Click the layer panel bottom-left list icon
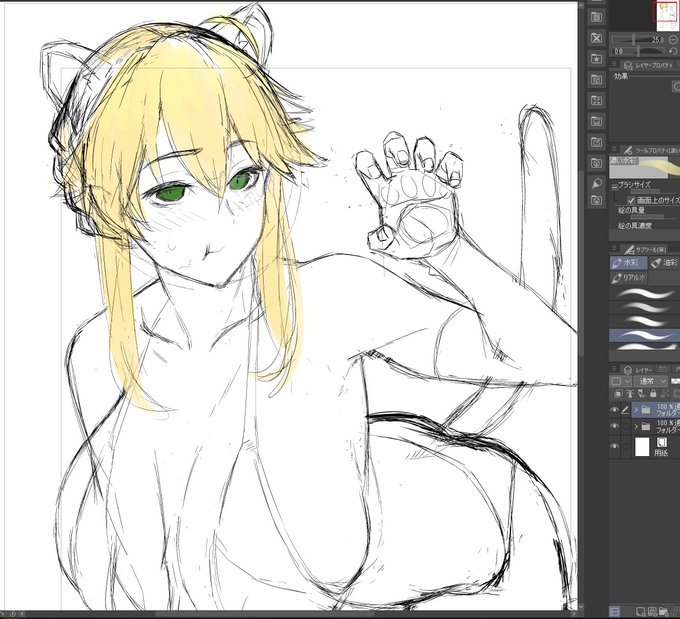 (x=615, y=612)
